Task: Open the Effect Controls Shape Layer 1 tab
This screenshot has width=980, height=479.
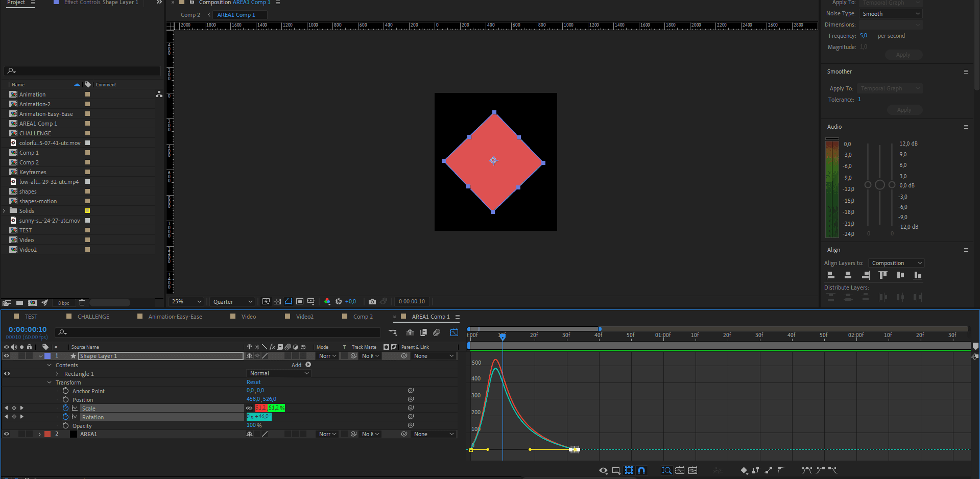Action: [x=101, y=3]
